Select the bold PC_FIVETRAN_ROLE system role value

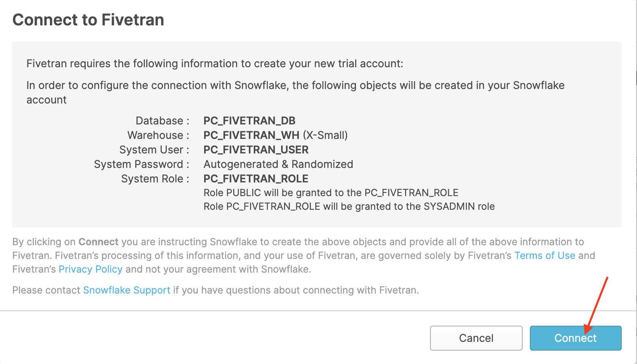tap(256, 178)
